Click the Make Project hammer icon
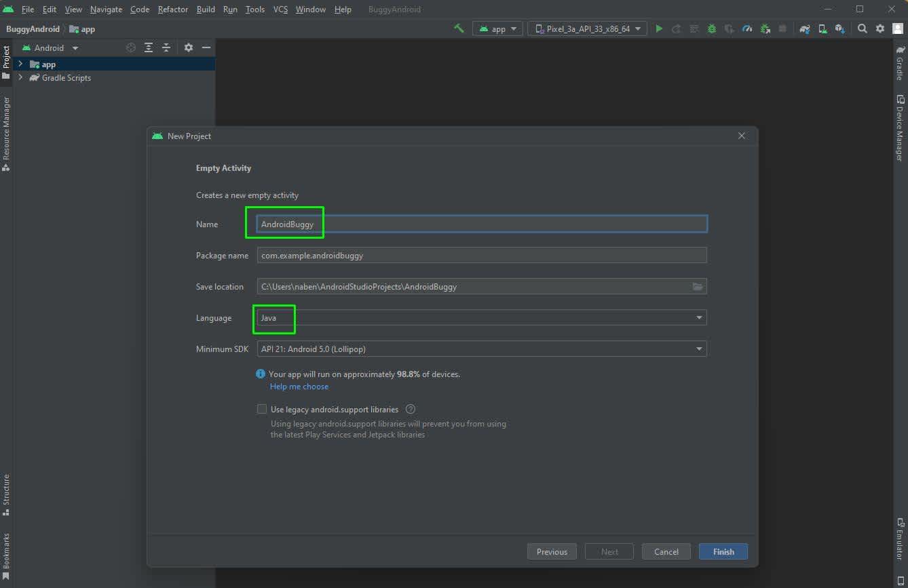Viewport: 908px width, 588px height. pyautogui.click(x=459, y=28)
